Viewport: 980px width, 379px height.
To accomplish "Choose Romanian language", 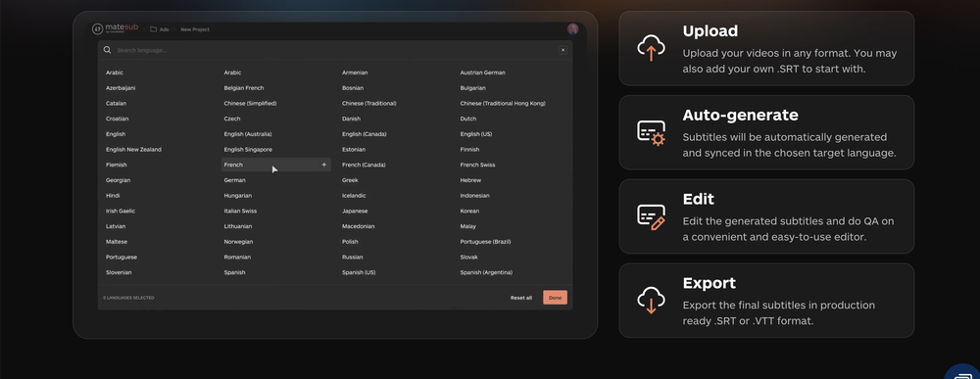I will (237, 258).
